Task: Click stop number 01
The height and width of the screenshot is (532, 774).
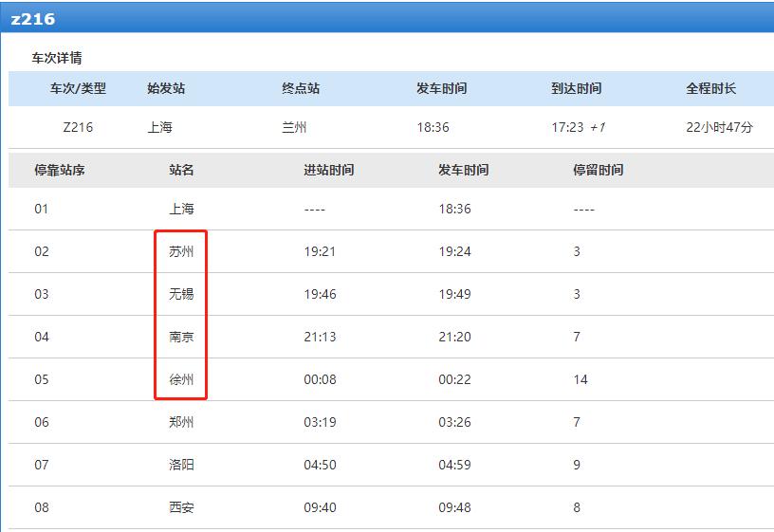Action: coord(42,209)
